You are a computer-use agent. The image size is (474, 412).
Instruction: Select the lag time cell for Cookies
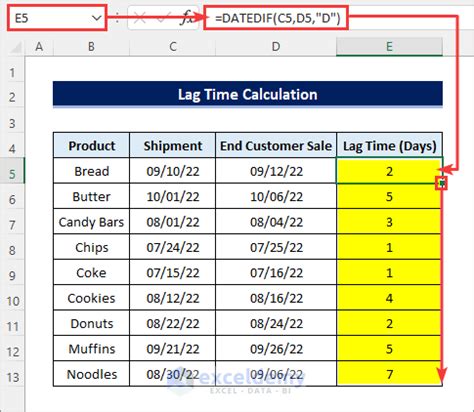(389, 298)
